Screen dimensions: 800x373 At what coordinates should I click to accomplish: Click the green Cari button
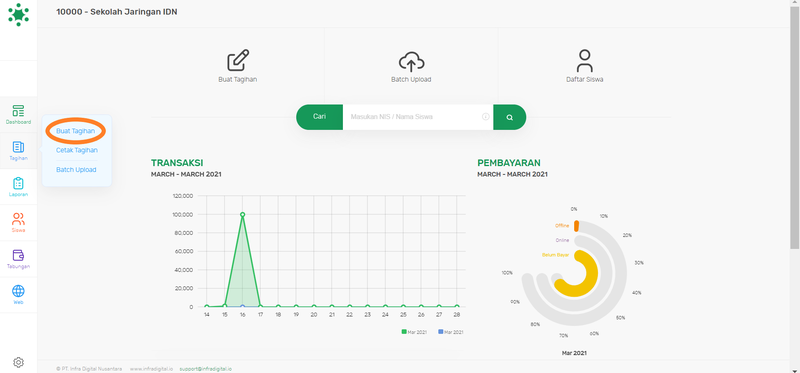coord(319,117)
